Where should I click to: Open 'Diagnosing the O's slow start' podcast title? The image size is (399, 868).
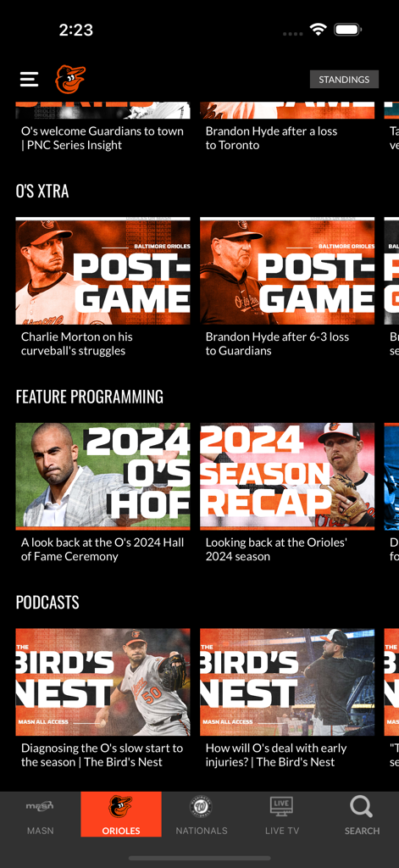coord(102,755)
